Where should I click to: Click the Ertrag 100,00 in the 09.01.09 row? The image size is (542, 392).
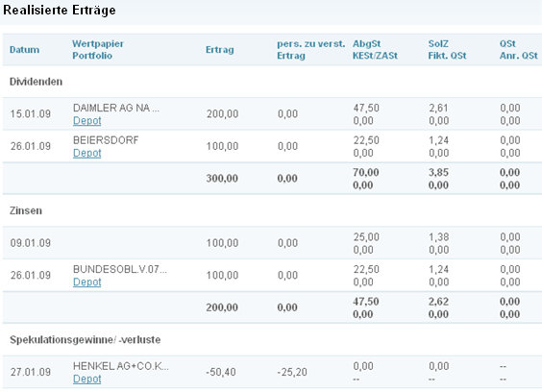pyautogui.click(x=222, y=243)
